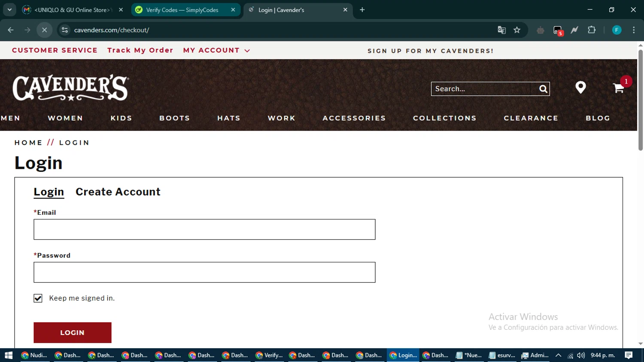Viewport: 644px width, 362px height.
Task: Open the ACCESSORIES menu
Action: click(354, 118)
